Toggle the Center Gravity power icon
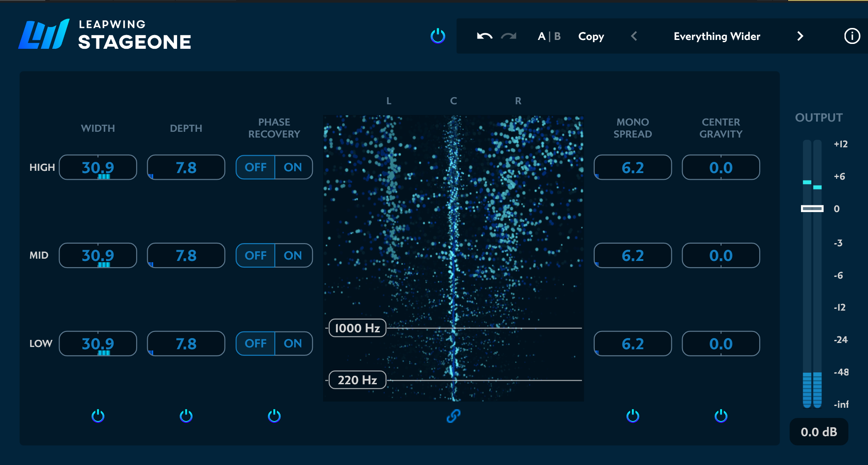868x465 pixels. coord(721,416)
